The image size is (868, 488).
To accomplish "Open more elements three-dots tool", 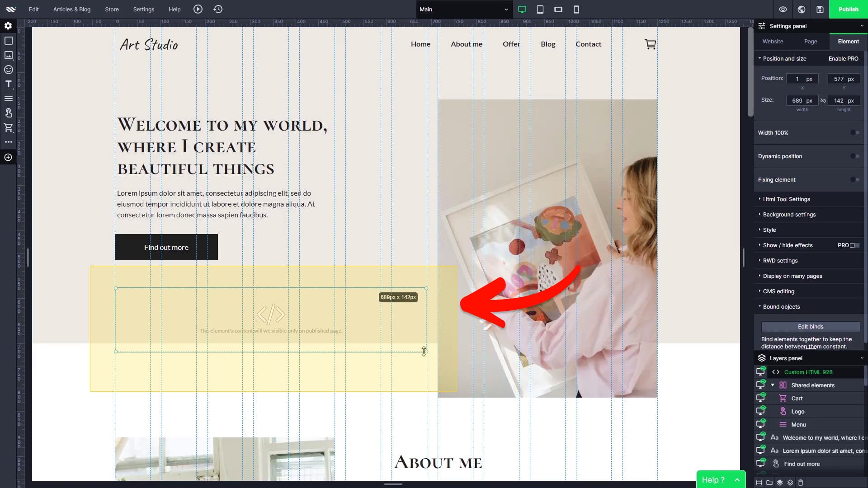I will [x=8, y=142].
